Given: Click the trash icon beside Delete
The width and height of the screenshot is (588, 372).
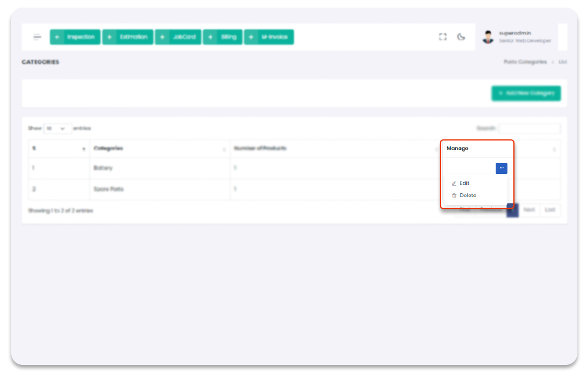Looking at the screenshot, I should pyautogui.click(x=454, y=195).
